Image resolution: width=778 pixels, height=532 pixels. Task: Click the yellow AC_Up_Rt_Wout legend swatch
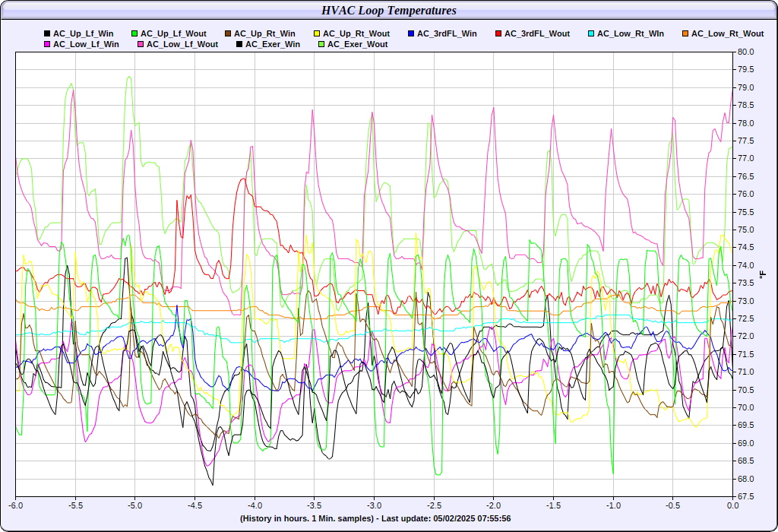pos(317,33)
